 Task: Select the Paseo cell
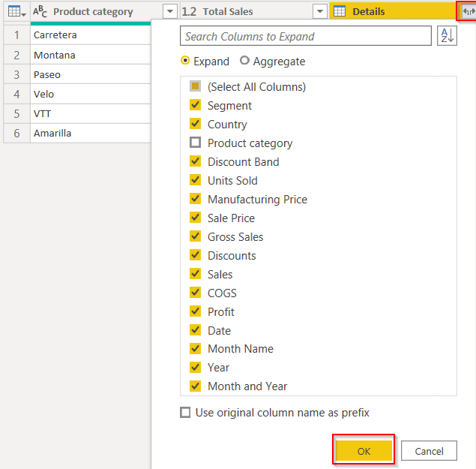[x=91, y=74]
